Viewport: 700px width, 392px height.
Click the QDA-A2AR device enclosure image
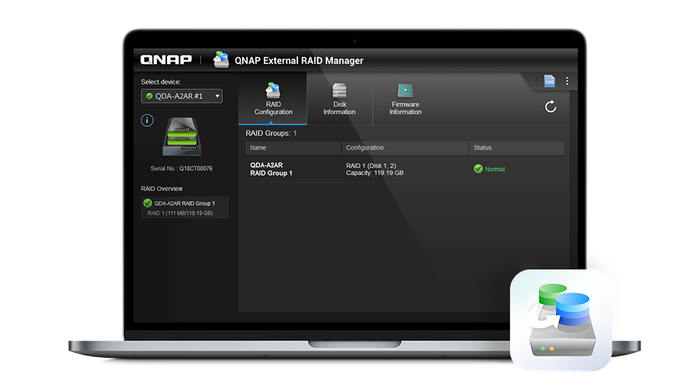point(182,137)
